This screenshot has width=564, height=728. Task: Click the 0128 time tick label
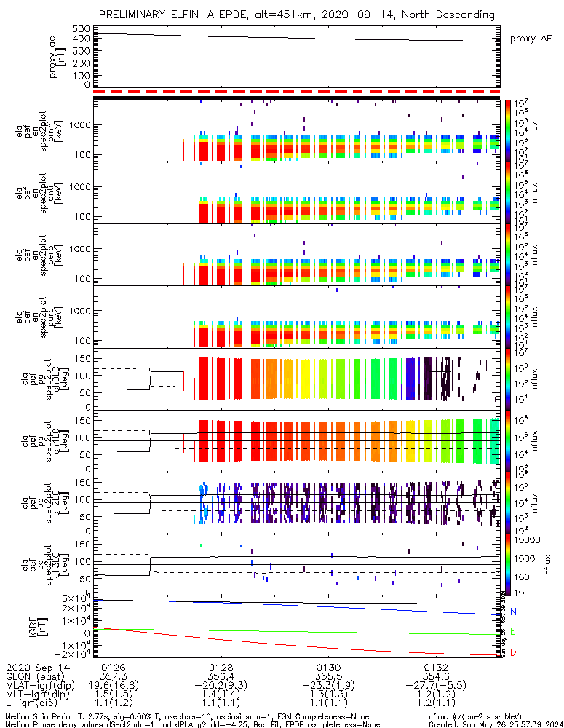pyautogui.click(x=221, y=668)
